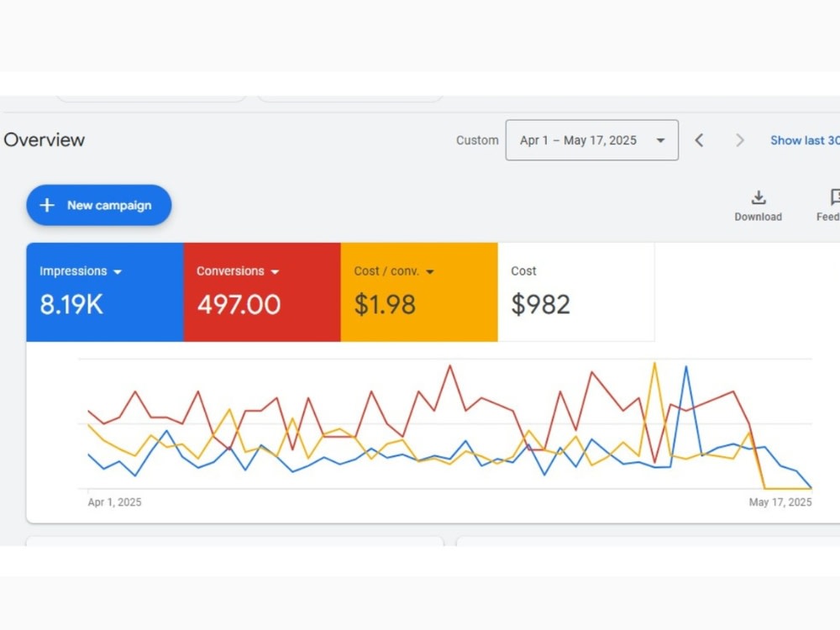
Task: Click the Show last 30 days link
Action: pyautogui.click(x=805, y=140)
